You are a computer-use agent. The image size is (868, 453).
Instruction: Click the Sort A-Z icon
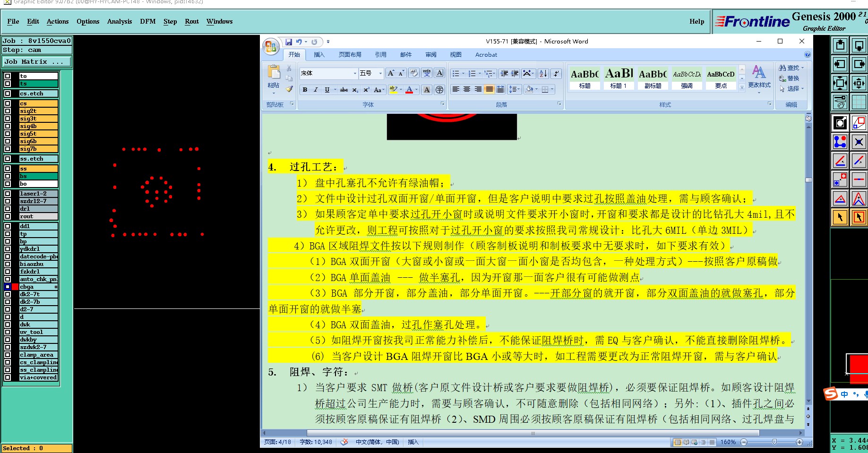543,73
